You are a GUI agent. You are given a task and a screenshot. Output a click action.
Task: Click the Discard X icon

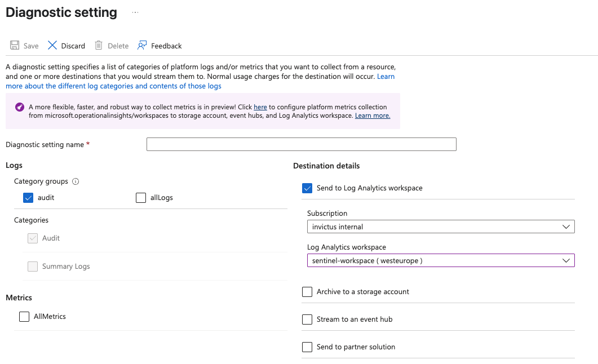click(x=52, y=46)
